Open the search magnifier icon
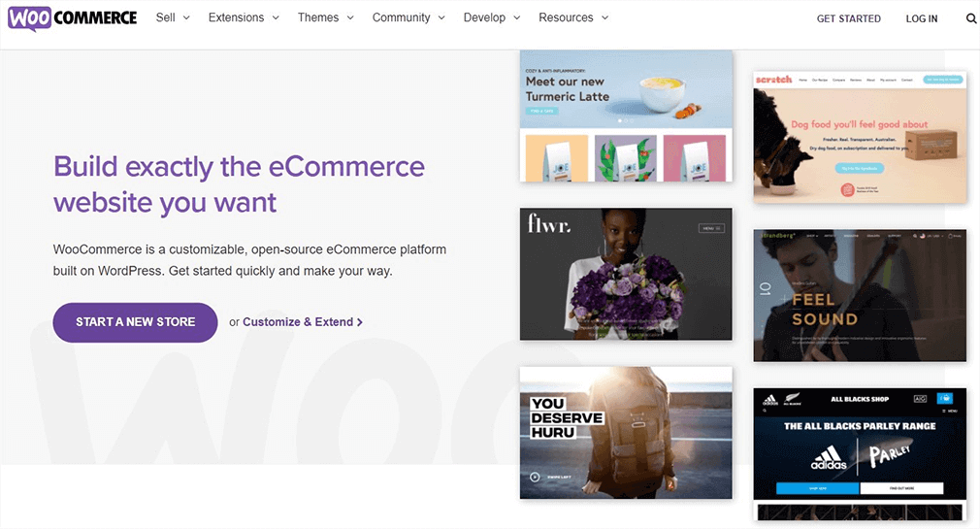Image resolution: width=980 pixels, height=529 pixels. tap(971, 18)
